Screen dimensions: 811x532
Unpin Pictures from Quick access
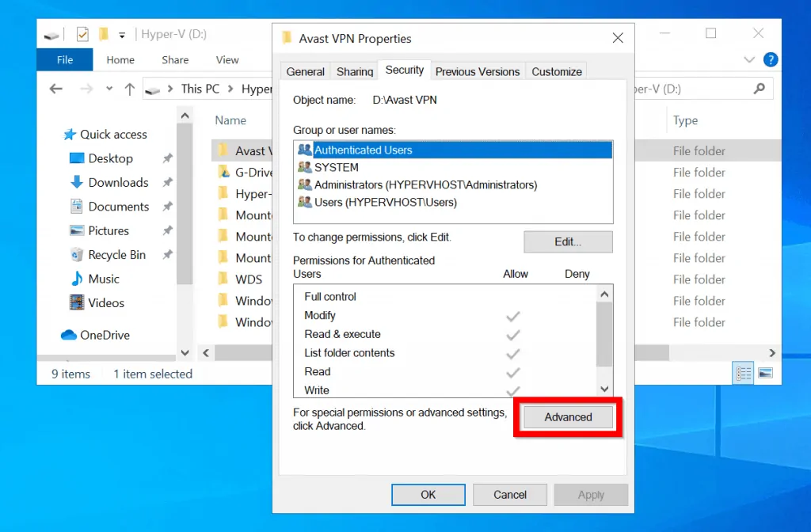pos(166,230)
